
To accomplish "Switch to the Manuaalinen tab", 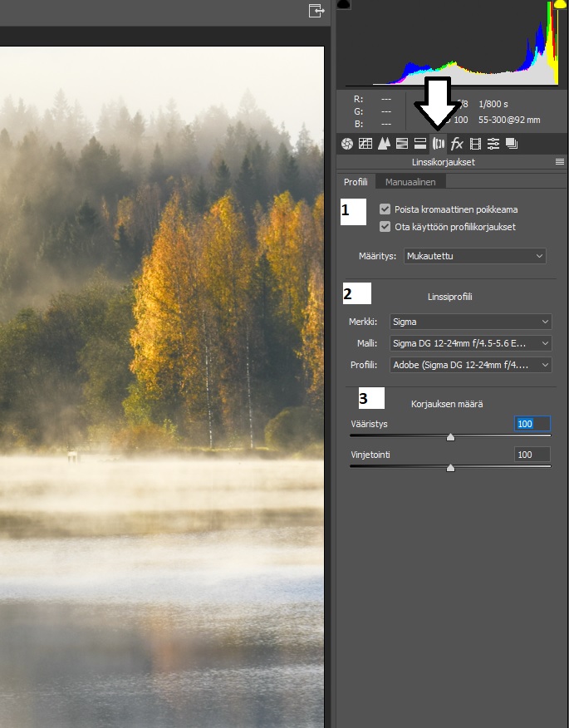I will [410, 181].
